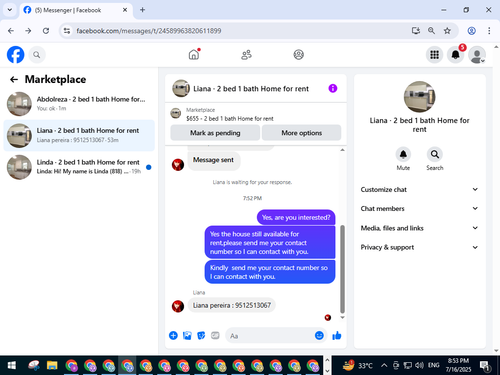
Task: Open the tab search dropdown arrow
Action: coord(10,10)
